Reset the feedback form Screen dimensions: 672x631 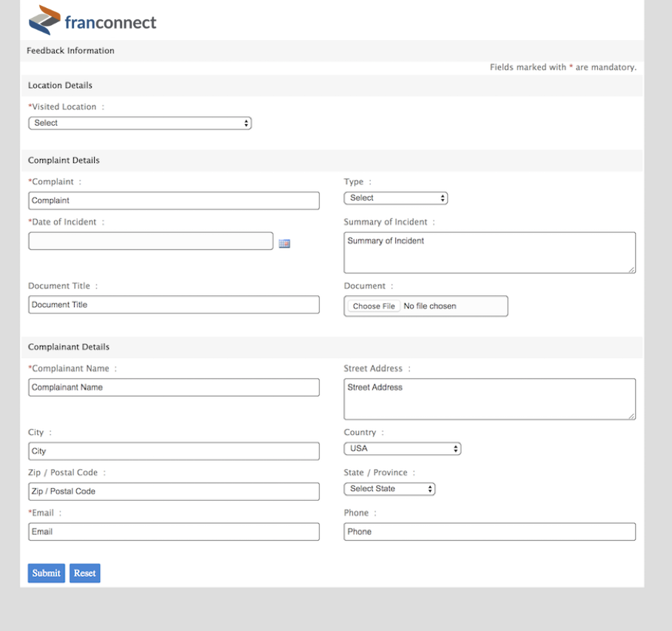click(85, 573)
